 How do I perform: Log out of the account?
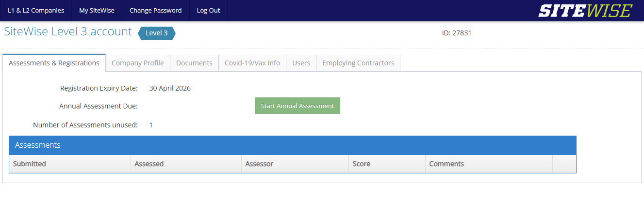(x=208, y=11)
